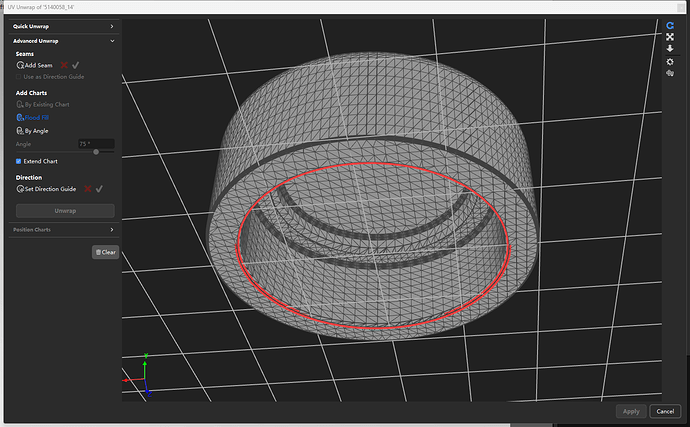Image resolution: width=690 pixels, height=427 pixels.
Task: Click the icon below the gear
Action: 670,73
